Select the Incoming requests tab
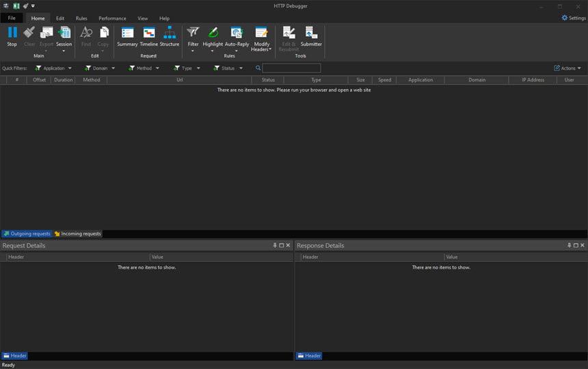Screen dimensions: 588x369 click(78, 234)
